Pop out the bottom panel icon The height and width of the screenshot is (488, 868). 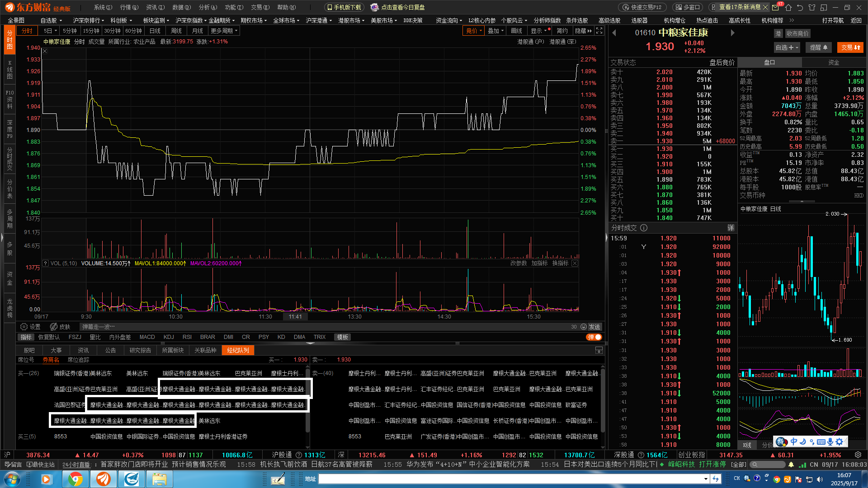click(599, 350)
